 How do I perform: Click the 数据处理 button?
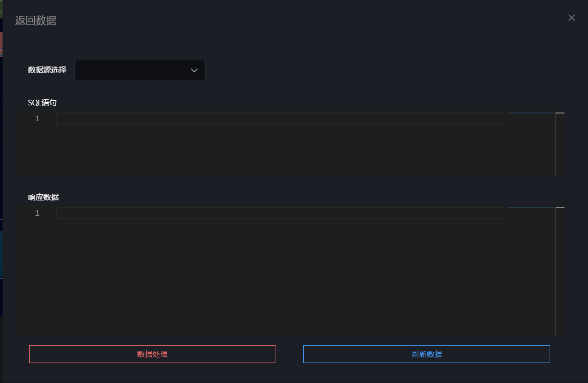tap(152, 354)
